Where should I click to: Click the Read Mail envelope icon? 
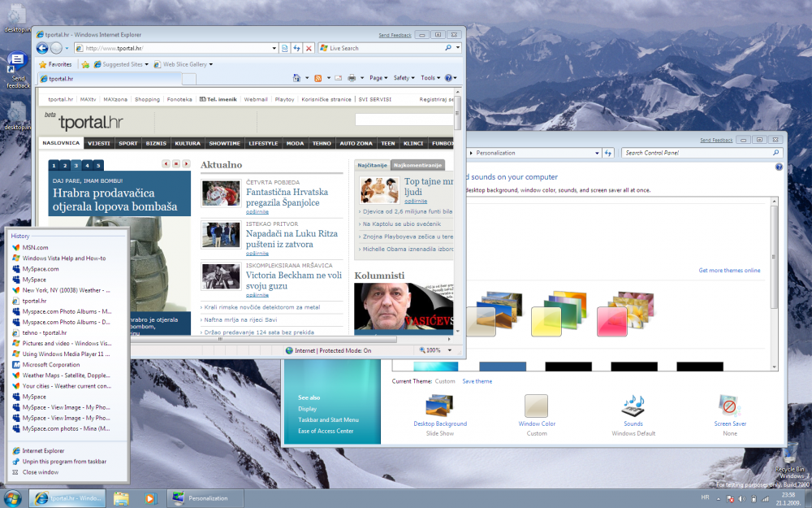point(338,78)
